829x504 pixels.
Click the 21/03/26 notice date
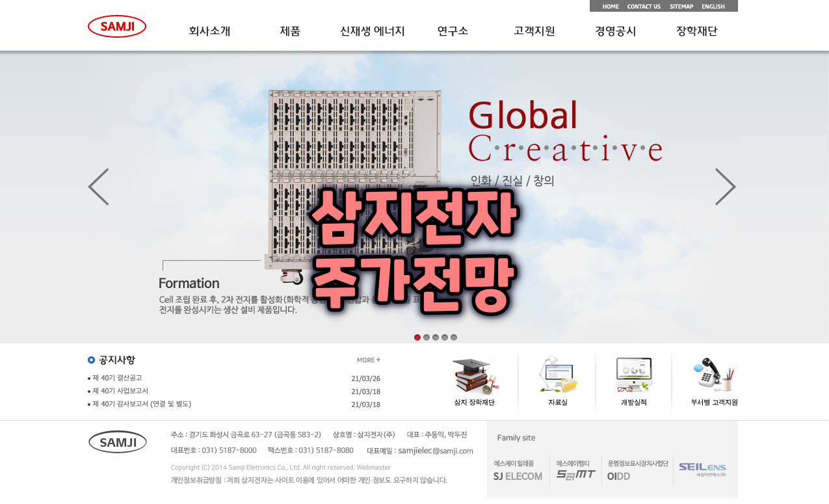(365, 378)
